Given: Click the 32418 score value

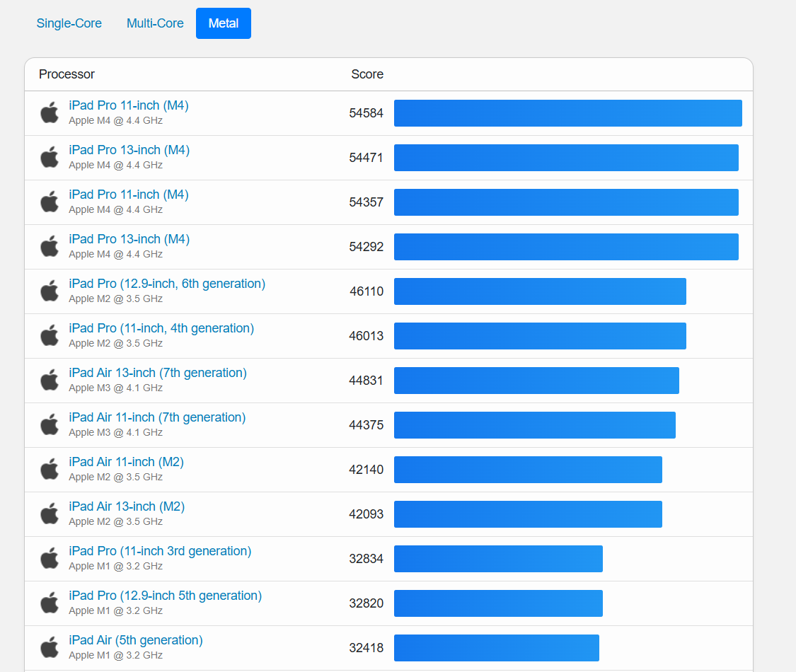Looking at the screenshot, I should (x=366, y=648).
